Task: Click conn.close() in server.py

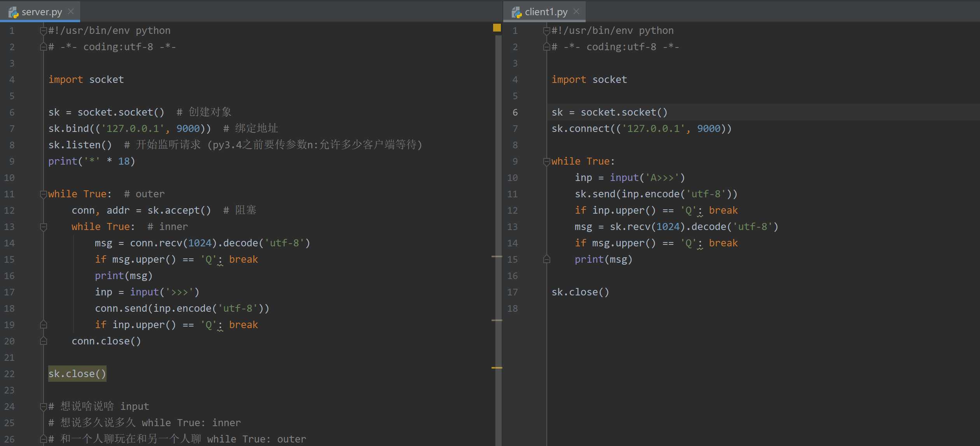Action: (x=106, y=341)
